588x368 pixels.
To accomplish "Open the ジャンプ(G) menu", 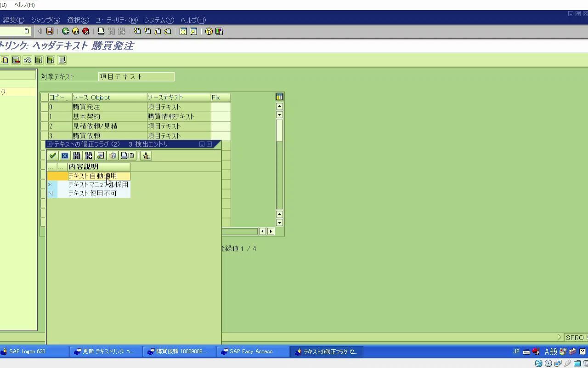I will (x=45, y=20).
